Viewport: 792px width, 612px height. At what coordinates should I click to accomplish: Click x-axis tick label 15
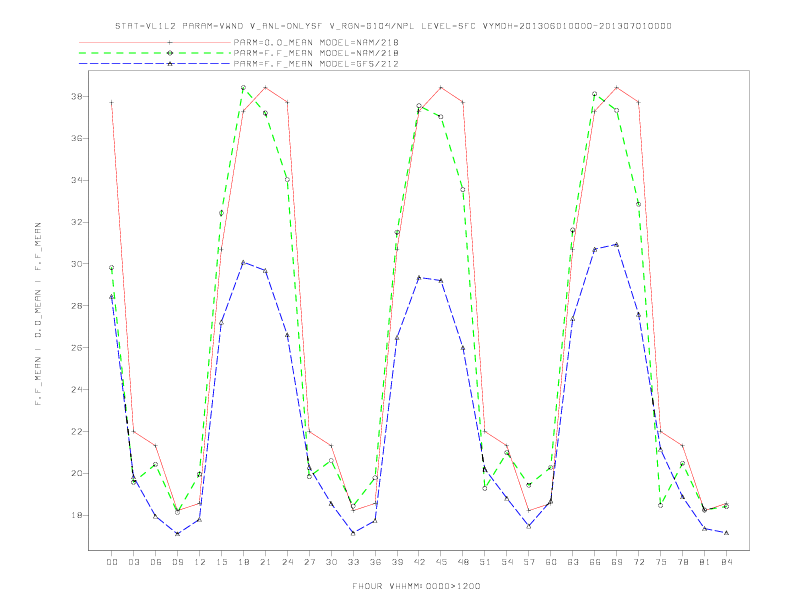tap(221, 562)
